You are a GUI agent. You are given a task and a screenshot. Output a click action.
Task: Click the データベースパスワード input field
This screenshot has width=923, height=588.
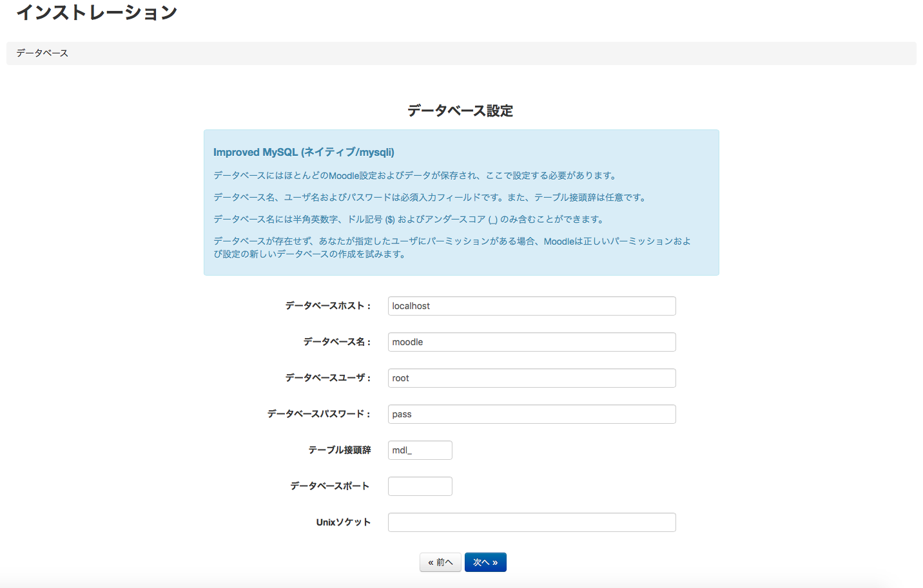[531, 414]
